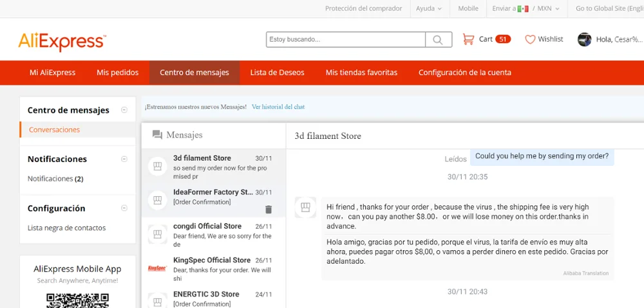Open Lista negra de contactos
This screenshot has height=308, width=644.
[x=66, y=228]
